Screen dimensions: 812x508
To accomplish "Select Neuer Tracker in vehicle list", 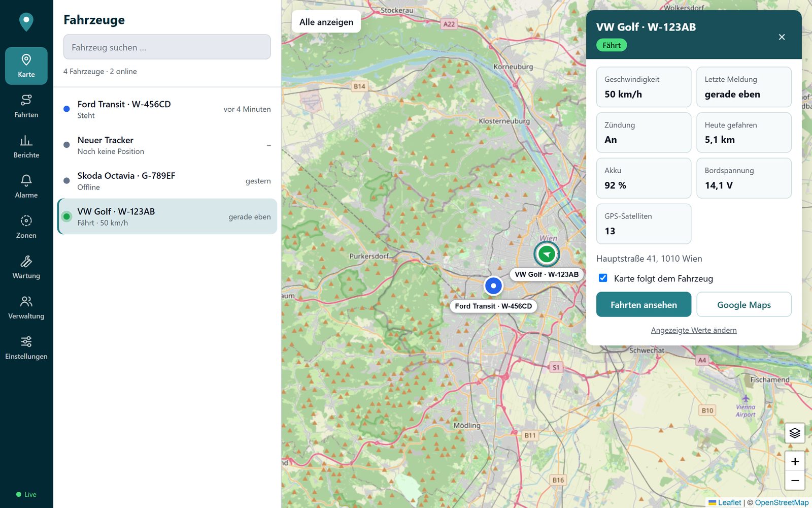I will click(167, 145).
